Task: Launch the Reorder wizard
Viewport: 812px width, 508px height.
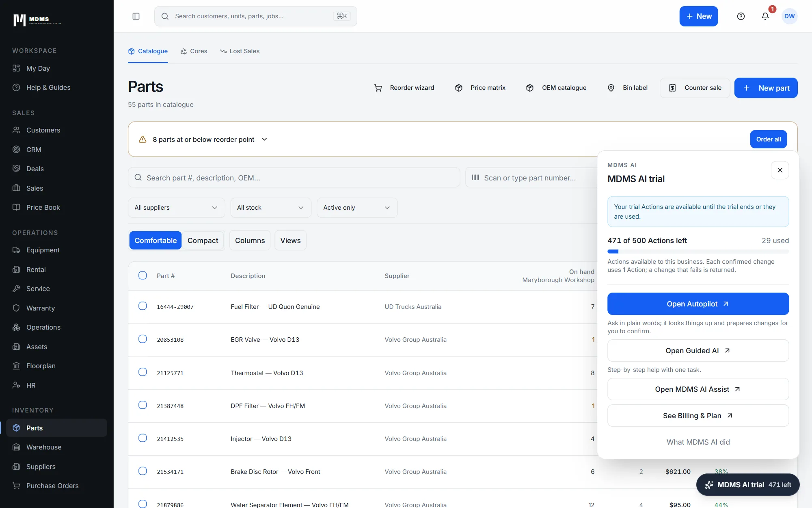Action: tap(404, 88)
